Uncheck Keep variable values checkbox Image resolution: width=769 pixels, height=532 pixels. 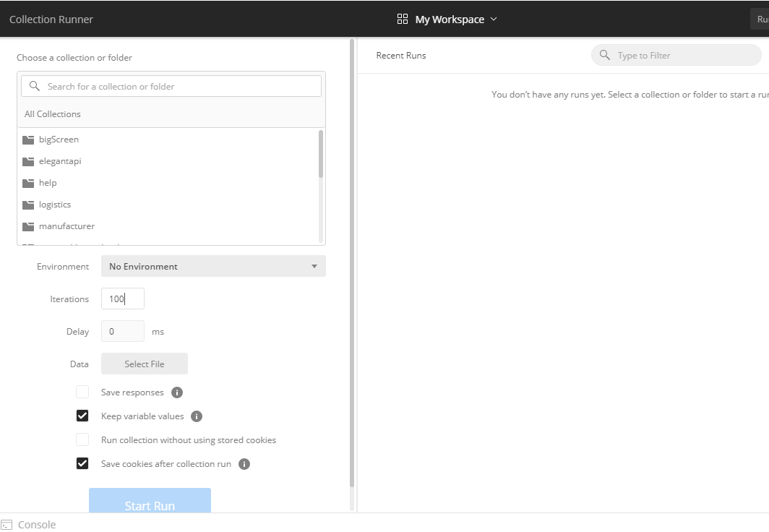(x=82, y=416)
